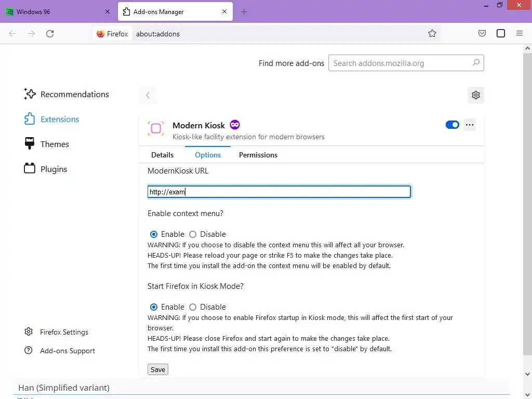Click the Firefox Settings gear icon

tap(29, 331)
